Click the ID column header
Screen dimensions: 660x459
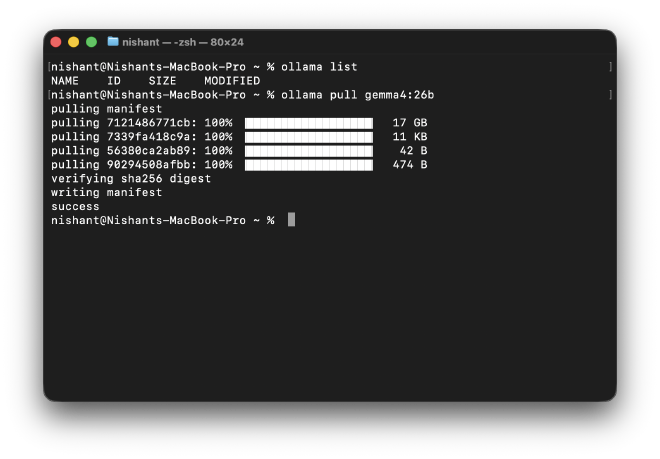(x=114, y=81)
